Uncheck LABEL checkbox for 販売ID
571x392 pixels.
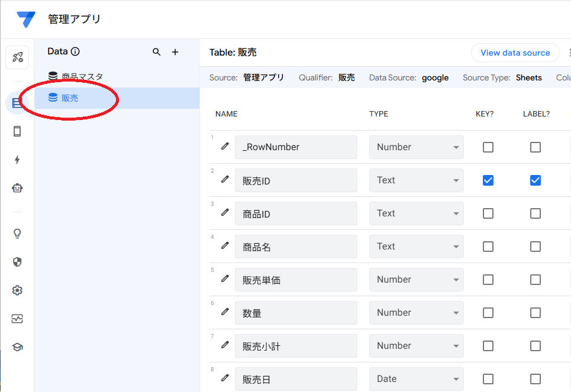pos(535,180)
